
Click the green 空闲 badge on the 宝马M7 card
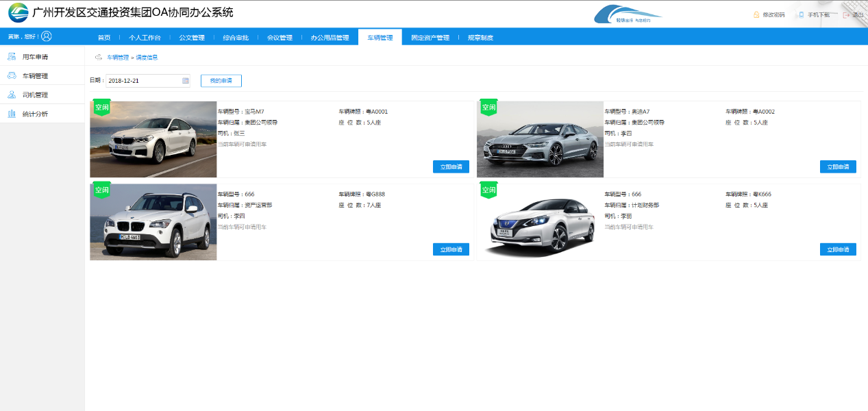point(101,108)
